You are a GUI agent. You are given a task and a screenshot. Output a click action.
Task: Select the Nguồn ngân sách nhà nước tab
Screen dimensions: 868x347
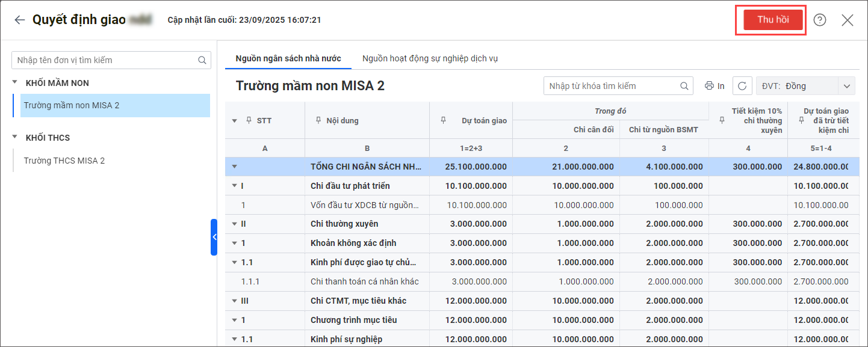pos(288,58)
